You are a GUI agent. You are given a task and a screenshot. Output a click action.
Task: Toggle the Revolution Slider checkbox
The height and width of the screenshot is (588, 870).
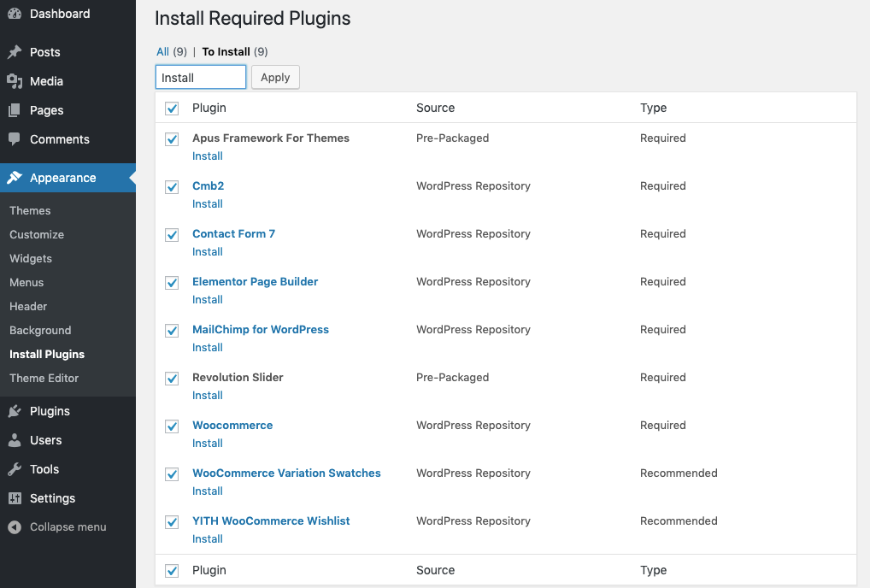[x=172, y=379]
